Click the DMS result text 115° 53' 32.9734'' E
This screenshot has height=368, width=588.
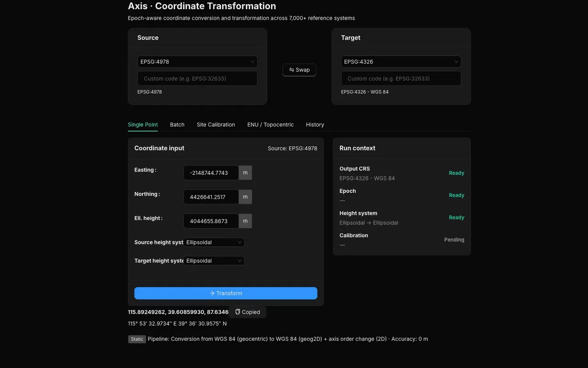coord(151,323)
